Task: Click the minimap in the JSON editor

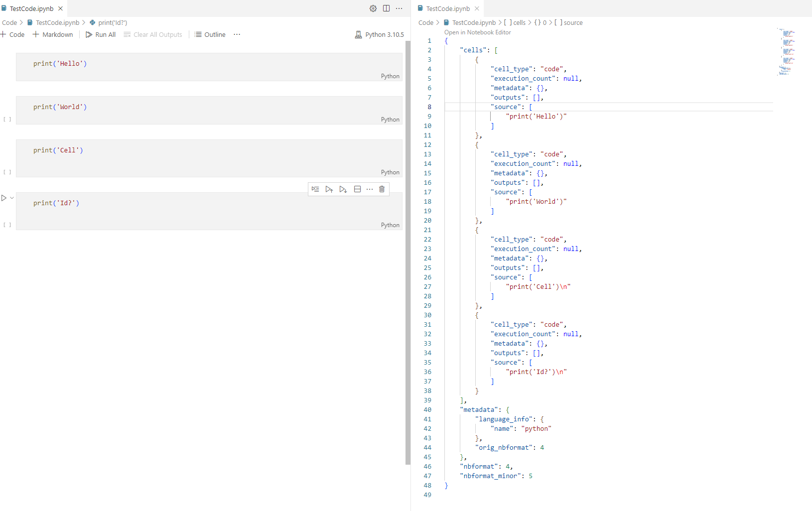Action: 787,52
